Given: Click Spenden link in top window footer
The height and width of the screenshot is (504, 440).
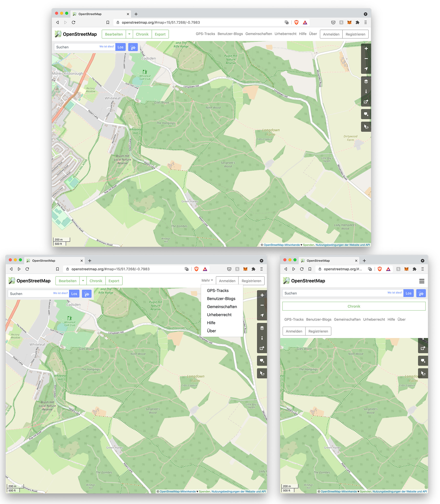Looking at the screenshot, I should pyautogui.click(x=308, y=245).
